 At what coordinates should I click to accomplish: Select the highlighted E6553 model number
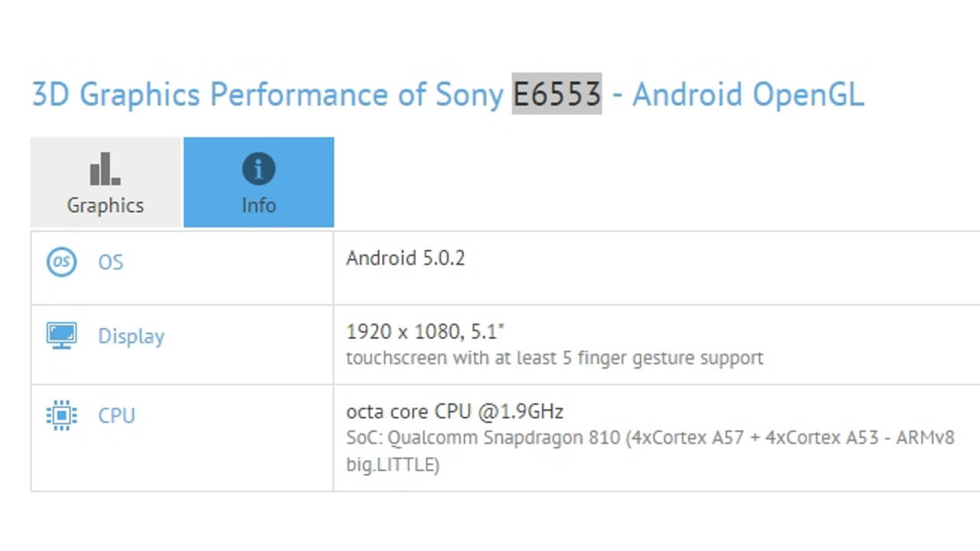click(557, 93)
